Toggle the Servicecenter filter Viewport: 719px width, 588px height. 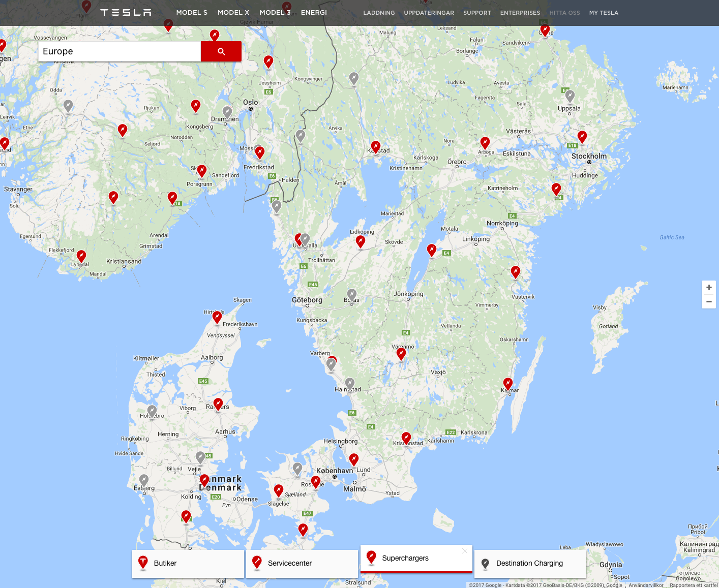(x=302, y=563)
